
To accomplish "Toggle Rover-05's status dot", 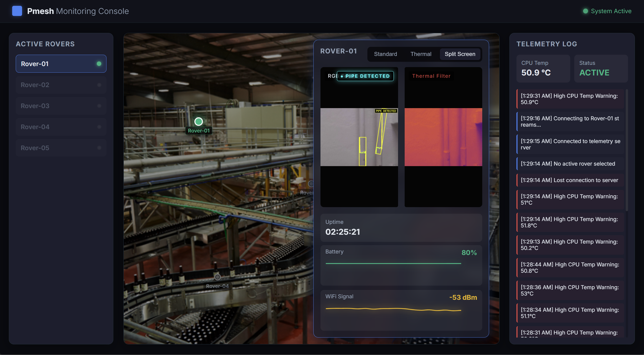I will [99, 148].
